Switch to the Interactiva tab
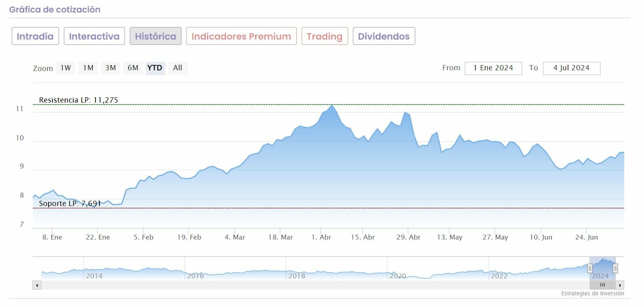This screenshot has height=307, width=644. tap(94, 36)
